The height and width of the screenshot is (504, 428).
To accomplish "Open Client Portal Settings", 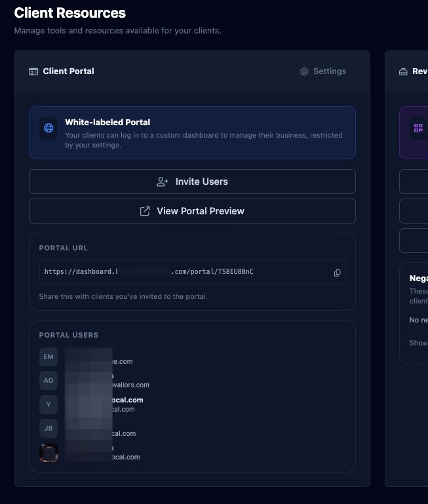I will coord(323,71).
